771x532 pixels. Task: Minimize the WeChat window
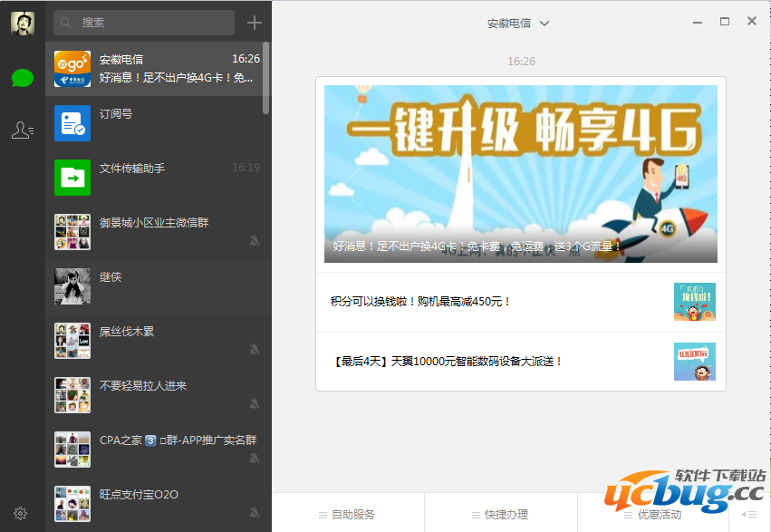pyautogui.click(x=698, y=22)
